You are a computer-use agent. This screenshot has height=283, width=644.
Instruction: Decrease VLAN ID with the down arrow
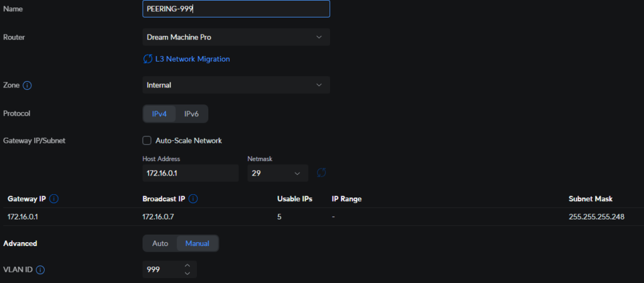tap(187, 274)
